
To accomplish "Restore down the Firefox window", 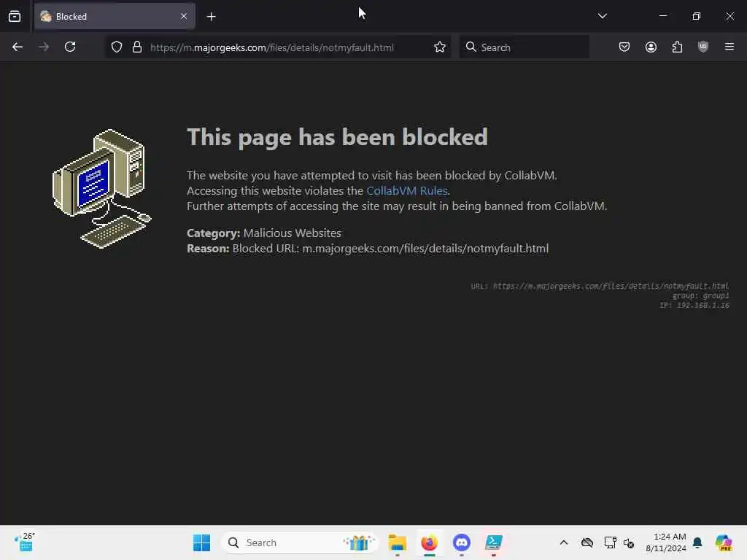I will click(x=697, y=16).
